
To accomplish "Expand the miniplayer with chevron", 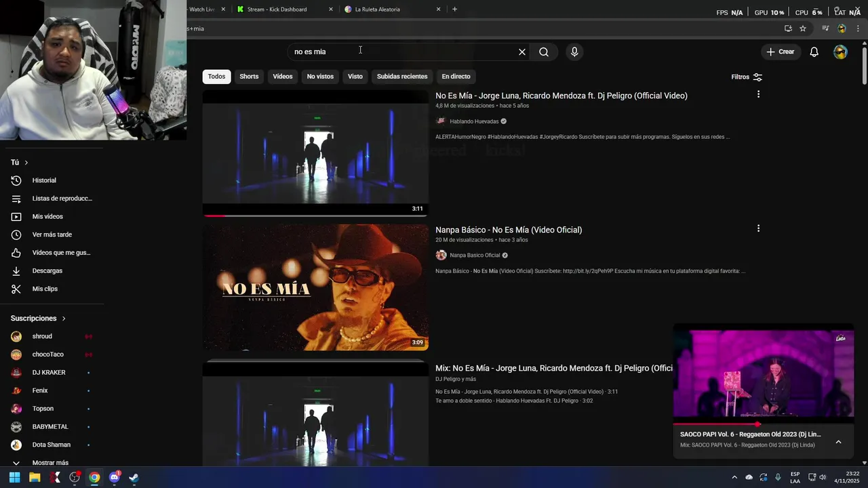I will click(838, 442).
